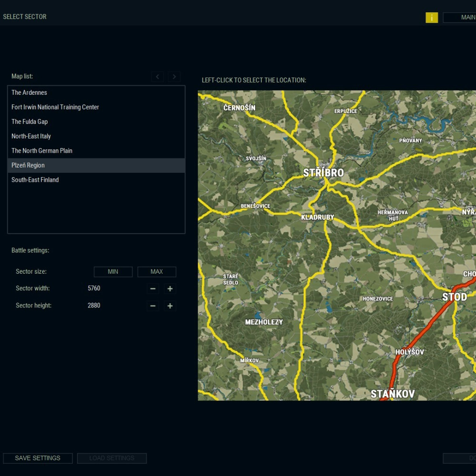The height and width of the screenshot is (476, 476).
Task: Click the yellow info icon
Action: (431, 18)
